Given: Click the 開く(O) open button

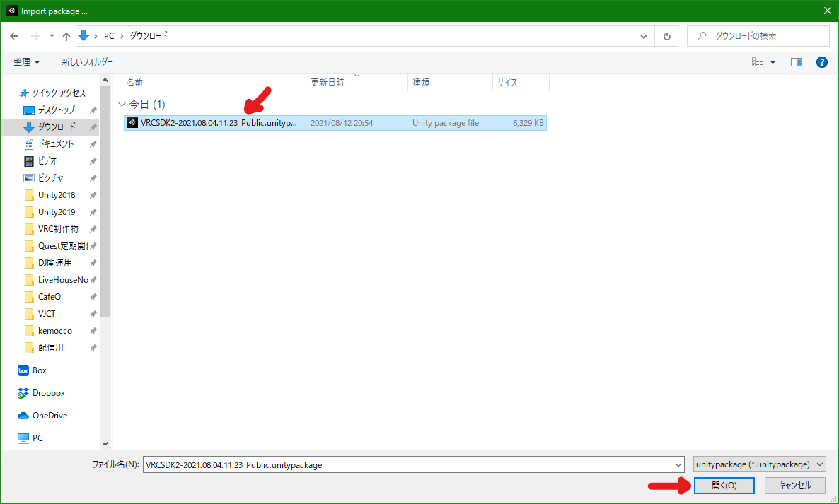Looking at the screenshot, I should pyautogui.click(x=724, y=486).
